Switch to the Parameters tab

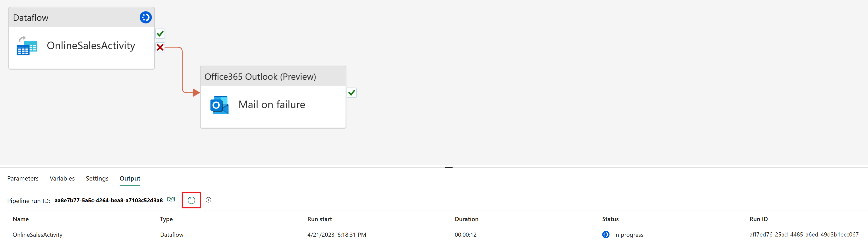coord(23,178)
